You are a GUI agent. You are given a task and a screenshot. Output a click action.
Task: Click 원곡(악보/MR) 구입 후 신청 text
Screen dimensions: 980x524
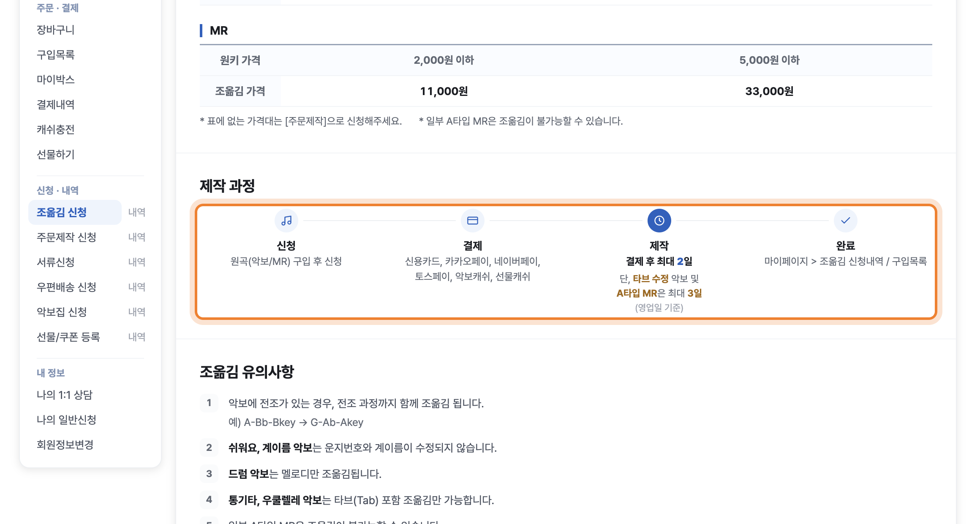[286, 262]
